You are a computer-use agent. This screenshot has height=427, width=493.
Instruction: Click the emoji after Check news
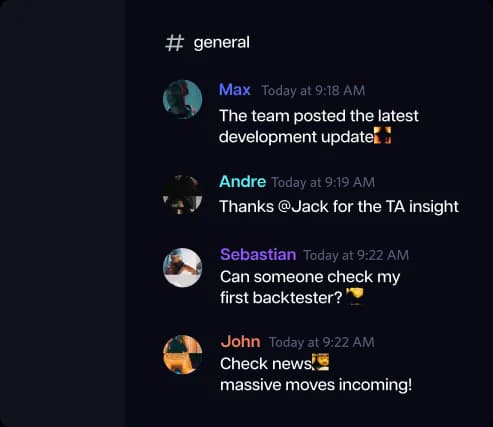(321, 362)
